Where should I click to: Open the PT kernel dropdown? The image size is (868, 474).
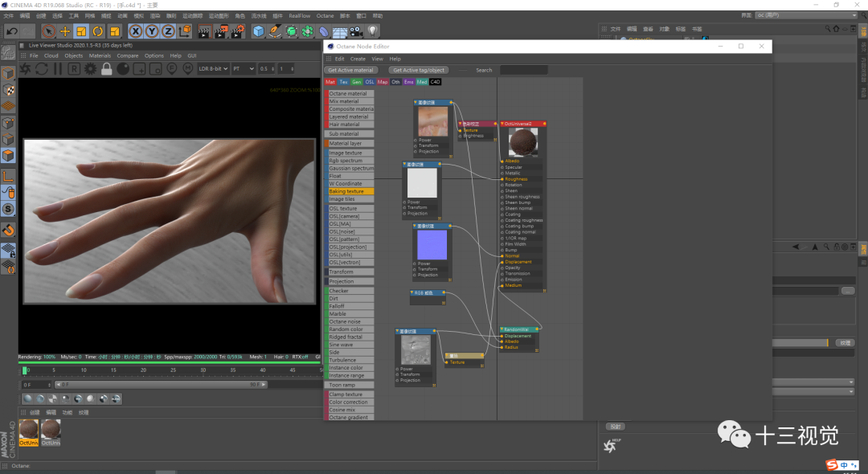[x=243, y=68]
